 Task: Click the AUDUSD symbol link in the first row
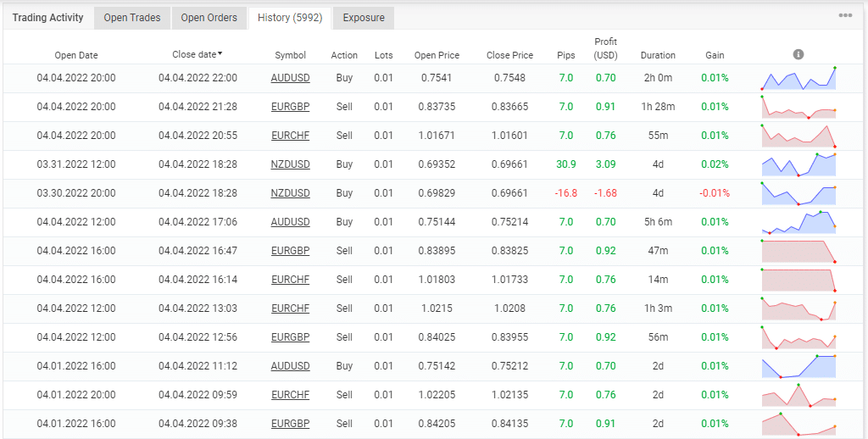290,78
